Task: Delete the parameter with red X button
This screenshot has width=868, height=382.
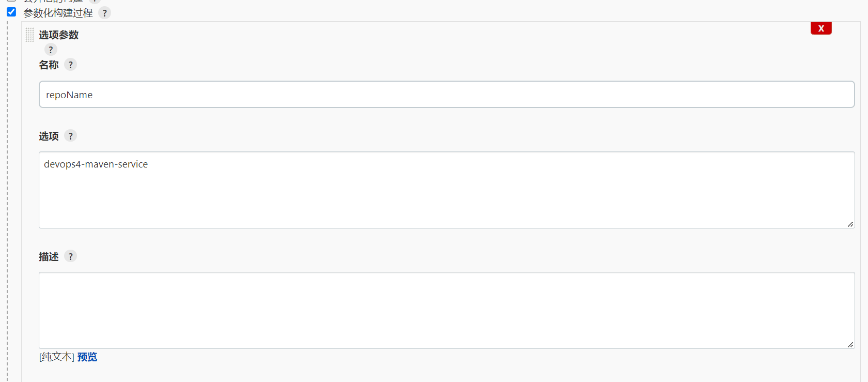Action: pyautogui.click(x=821, y=28)
